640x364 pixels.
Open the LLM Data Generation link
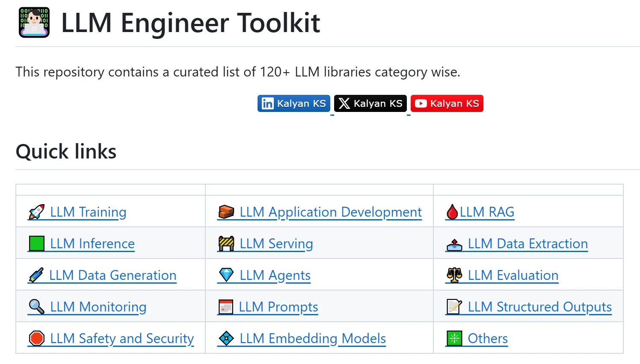(113, 275)
